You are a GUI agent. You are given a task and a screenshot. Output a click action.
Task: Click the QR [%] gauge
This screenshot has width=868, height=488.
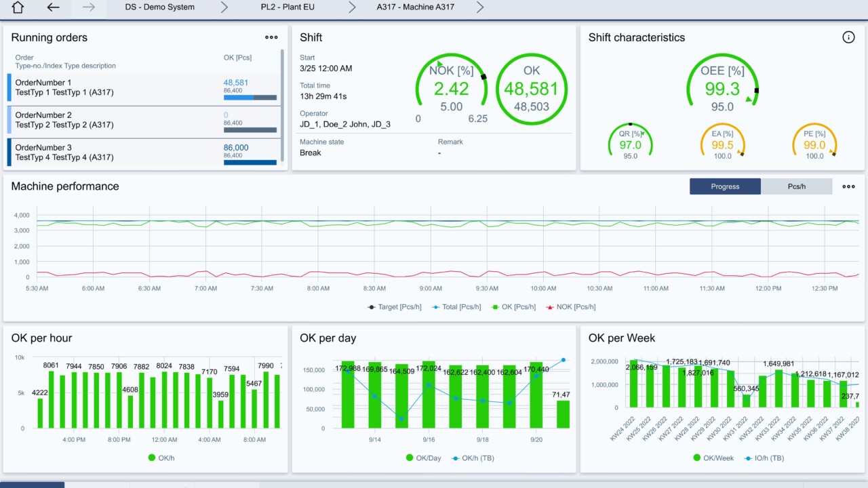(x=630, y=141)
